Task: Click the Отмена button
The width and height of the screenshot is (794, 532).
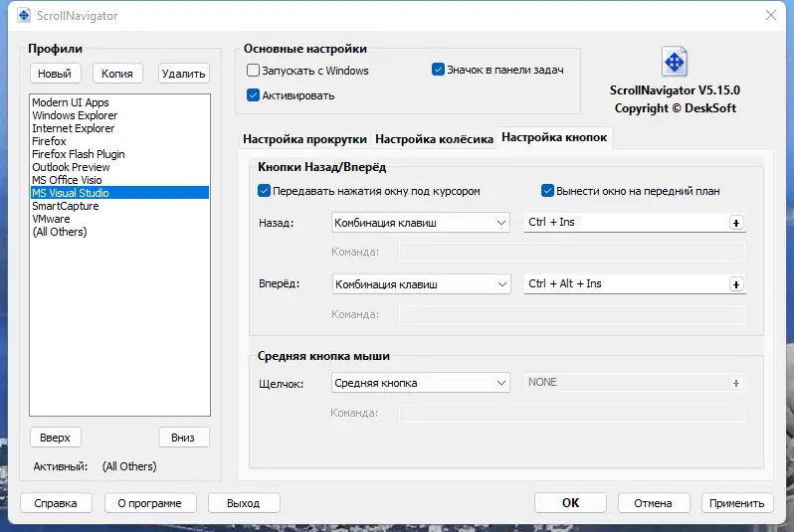Action: [654, 503]
